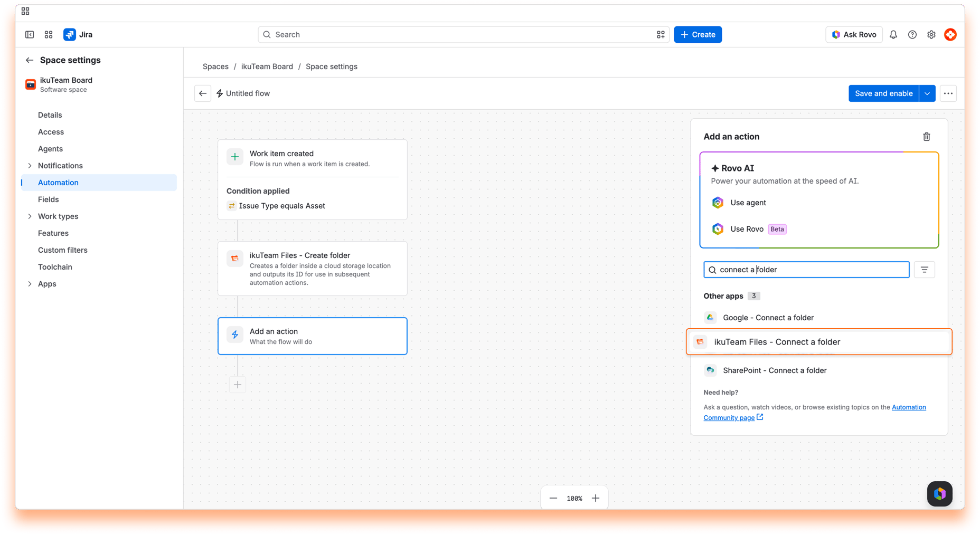Click the filter icon next to action search

pos(924,270)
